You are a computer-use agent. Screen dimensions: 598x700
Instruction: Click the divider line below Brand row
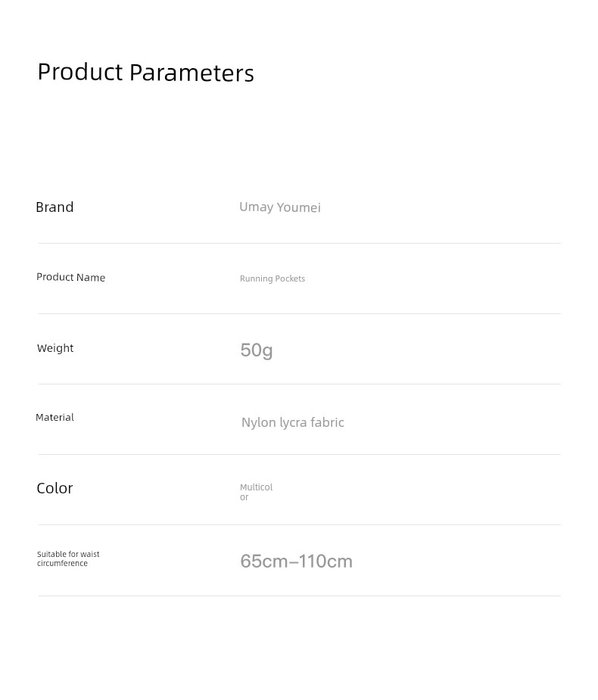click(x=299, y=244)
